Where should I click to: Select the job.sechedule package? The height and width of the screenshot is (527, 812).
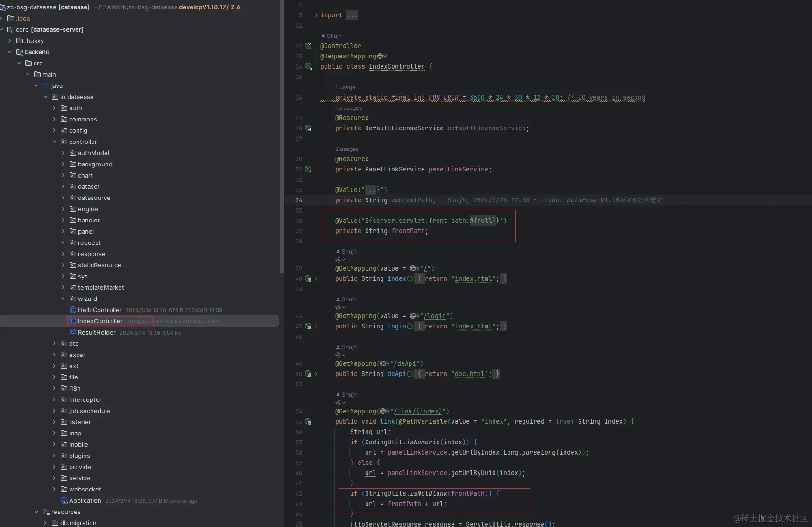tap(139, 411)
